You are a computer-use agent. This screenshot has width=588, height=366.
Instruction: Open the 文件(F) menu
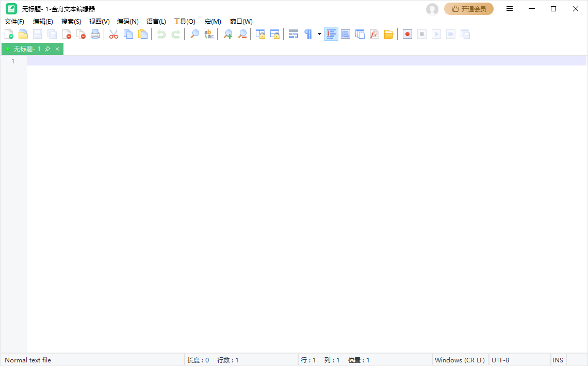(x=14, y=21)
